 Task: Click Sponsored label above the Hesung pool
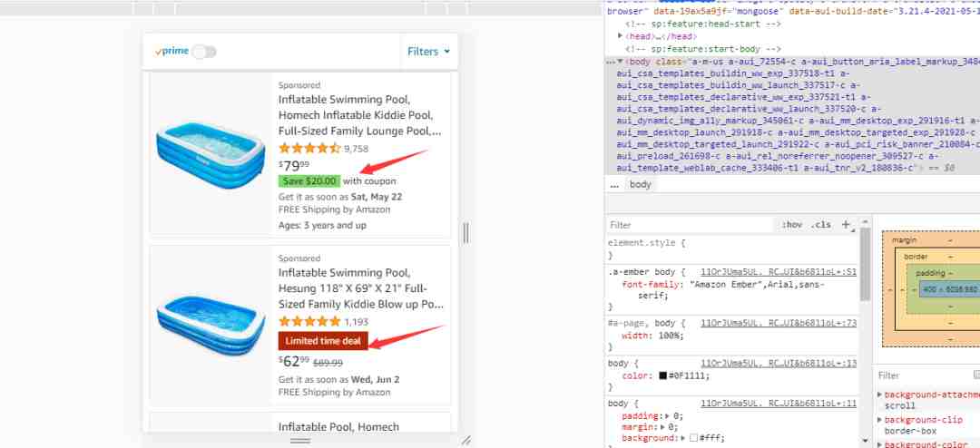pos(299,258)
